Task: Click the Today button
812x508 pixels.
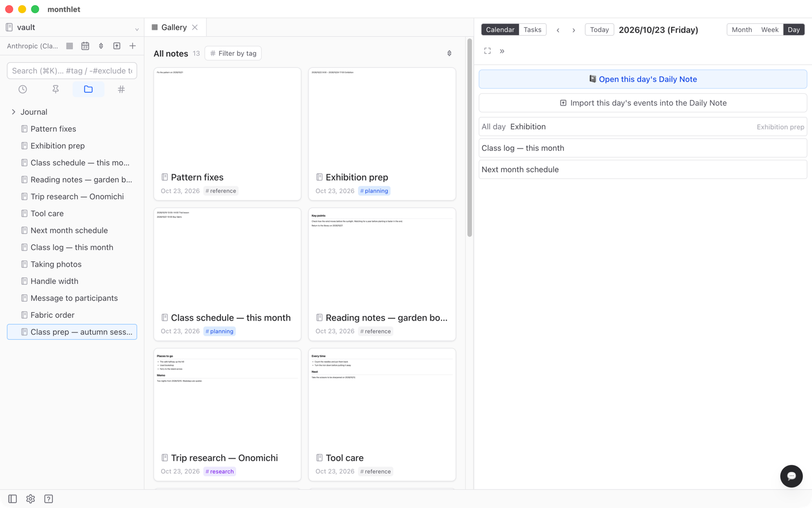Action: pos(599,29)
